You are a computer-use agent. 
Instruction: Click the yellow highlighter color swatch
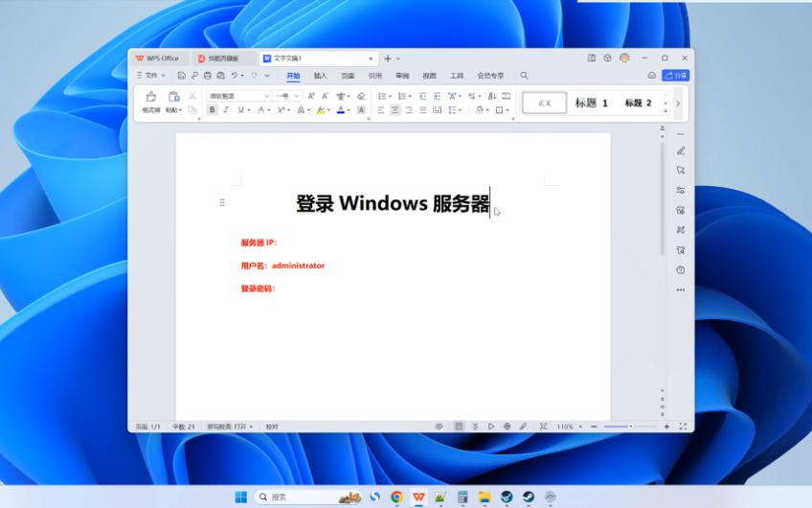[321, 110]
